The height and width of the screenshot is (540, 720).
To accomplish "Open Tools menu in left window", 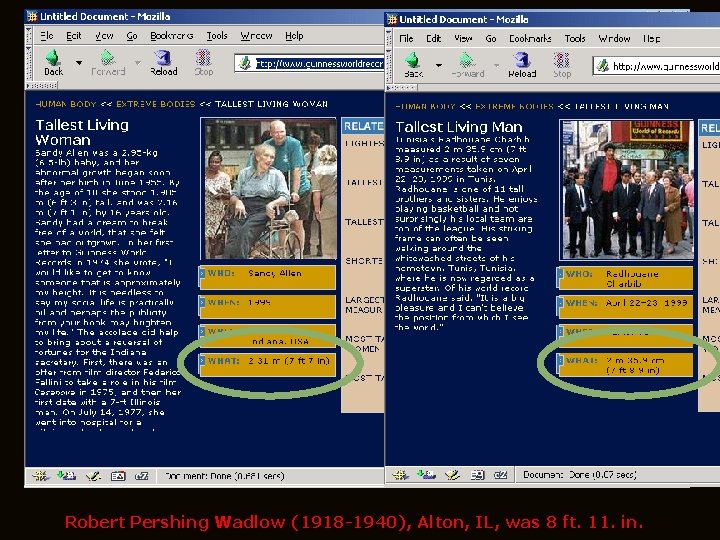I will (x=217, y=36).
